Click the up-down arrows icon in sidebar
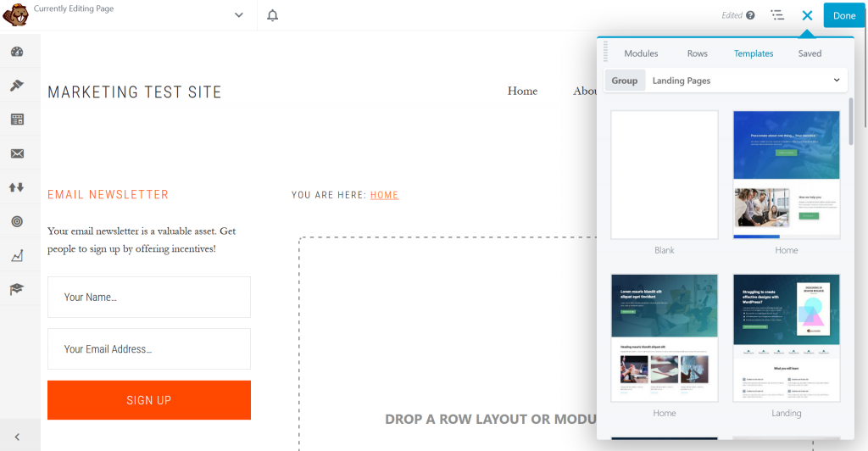 pyautogui.click(x=17, y=187)
